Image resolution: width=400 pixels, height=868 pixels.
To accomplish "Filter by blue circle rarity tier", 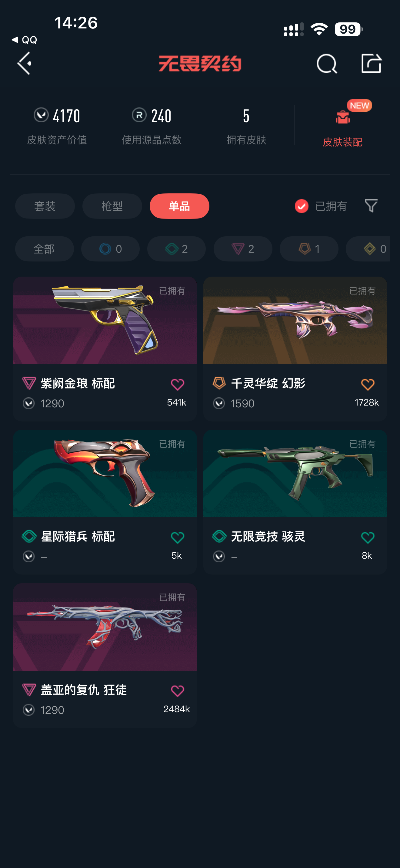I will [x=110, y=249].
